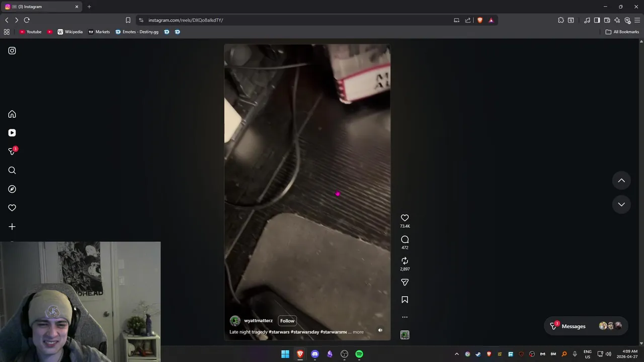Screen dimensions: 644x362
Task: Go to the Instagram Home feed icon
Action: [12, 114]
